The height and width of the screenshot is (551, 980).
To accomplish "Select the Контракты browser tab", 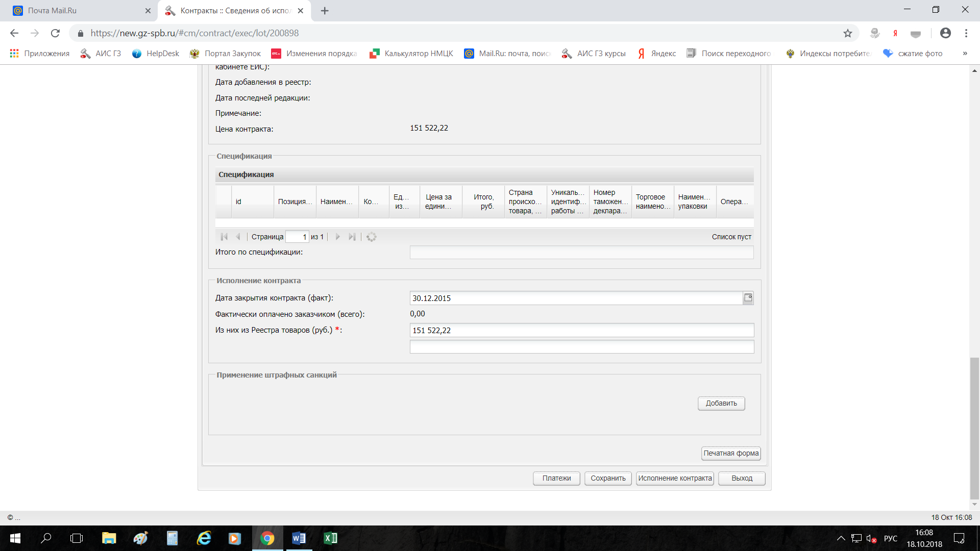I will tap(235, 11).
